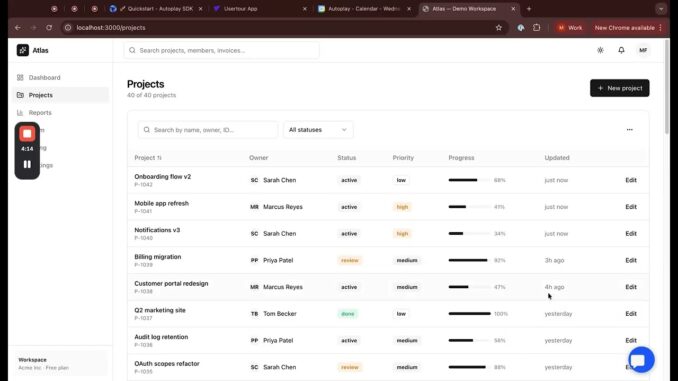Image resolution: width=678 pixels, height=381 pixels.
Task: Open Projects in the sidebar
Action: pyautogui.click(x=61, y=95)
